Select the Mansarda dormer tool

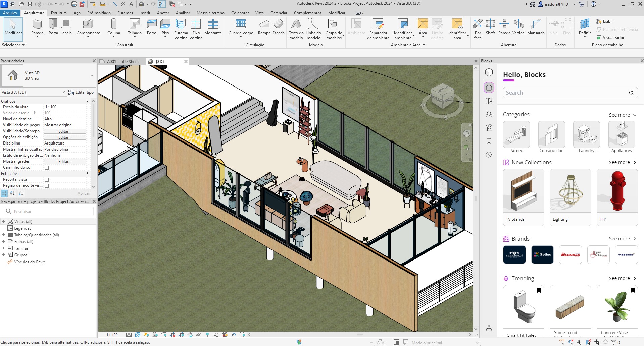pos(536,27)
